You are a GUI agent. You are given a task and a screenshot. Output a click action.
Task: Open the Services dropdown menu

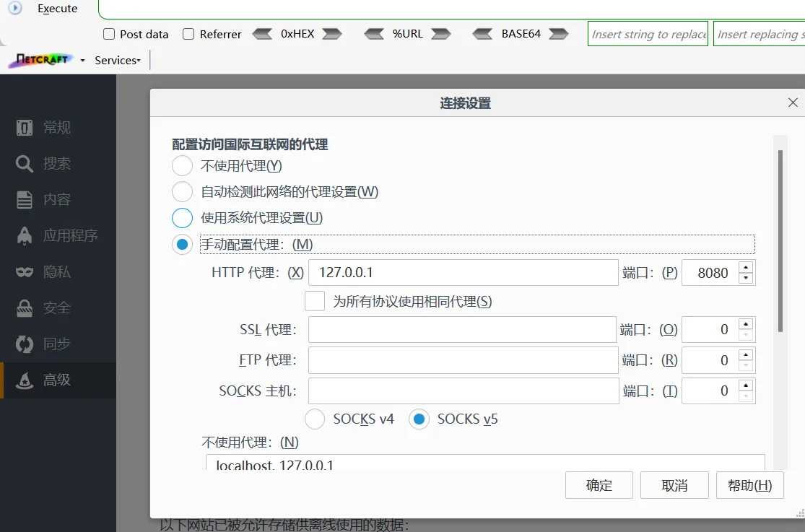(116, 60)
